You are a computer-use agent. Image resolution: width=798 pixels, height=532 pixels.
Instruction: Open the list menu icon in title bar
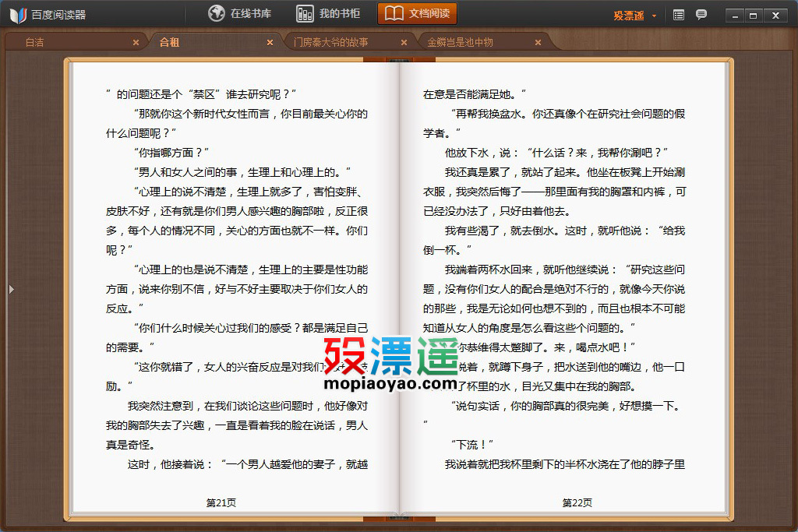coord(679,16)
